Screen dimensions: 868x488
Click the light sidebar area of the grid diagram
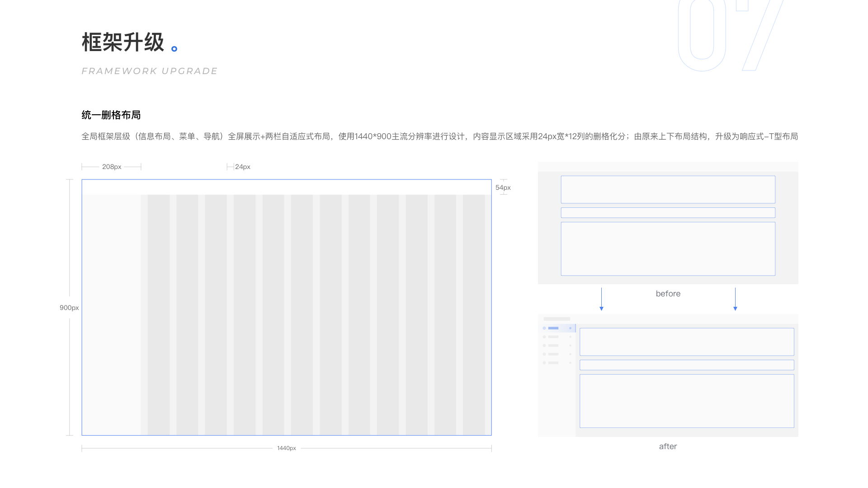(111, 314)
